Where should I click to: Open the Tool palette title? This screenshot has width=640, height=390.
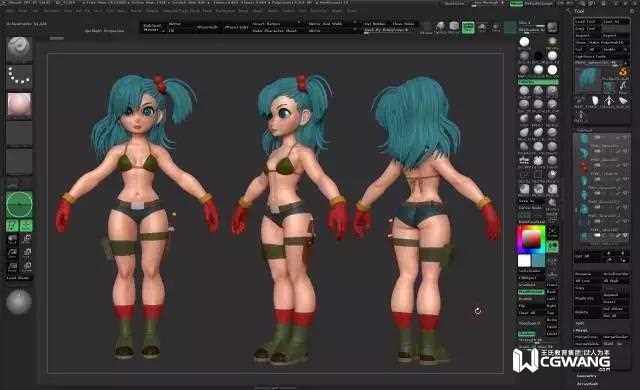[x=580, y=11]
